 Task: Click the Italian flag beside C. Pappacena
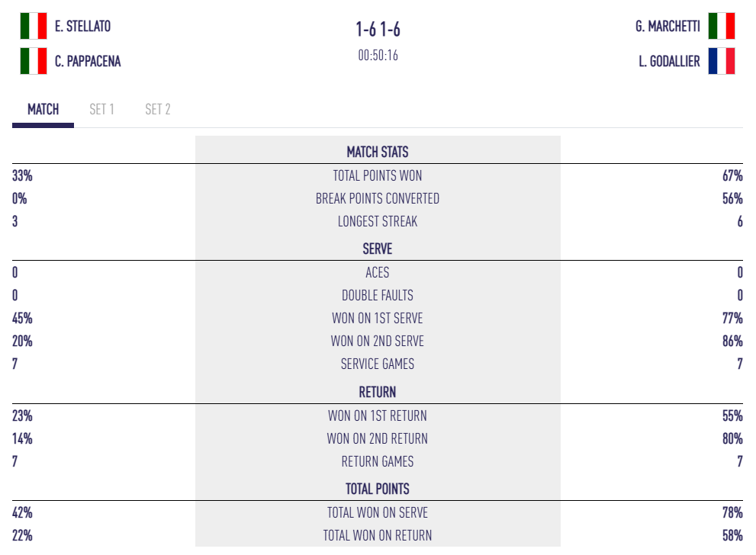(x=33, y=61)
